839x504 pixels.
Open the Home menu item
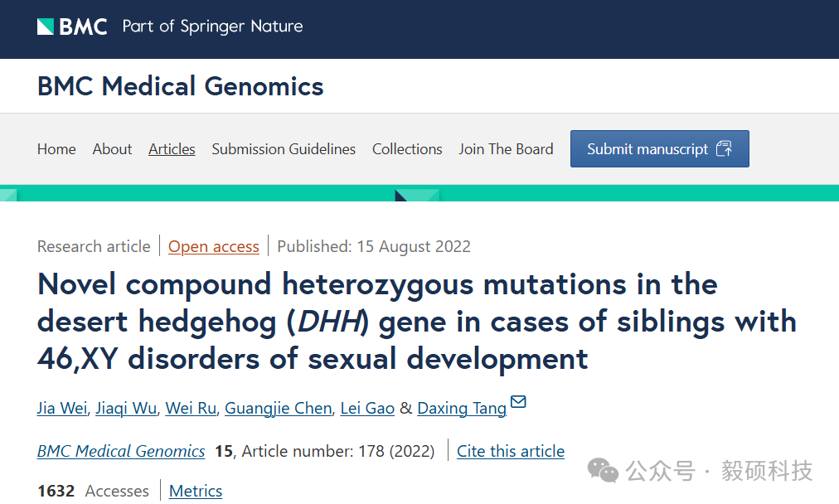coord(56,148)
